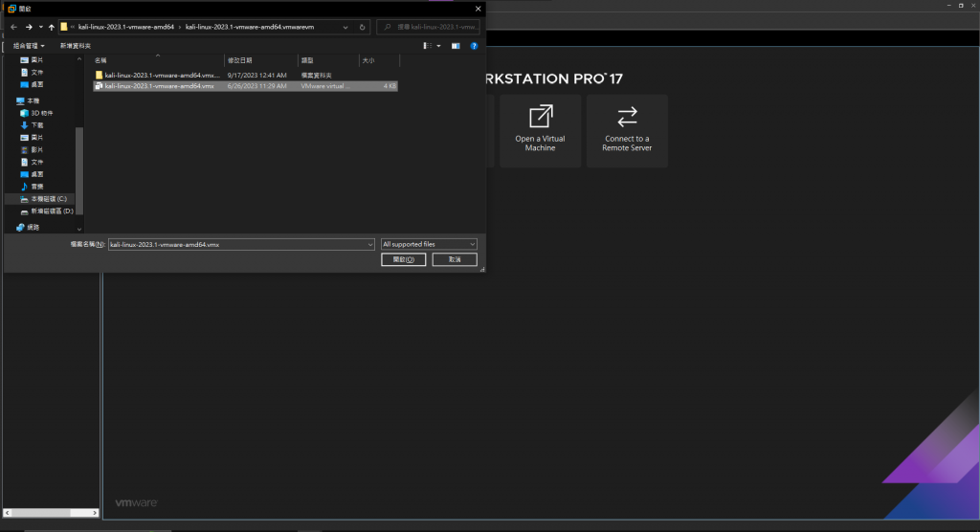Open recent locations dropdown beside forward arrow
The width and height of the screenshot is (980, 532).
(x=40, y=27)
